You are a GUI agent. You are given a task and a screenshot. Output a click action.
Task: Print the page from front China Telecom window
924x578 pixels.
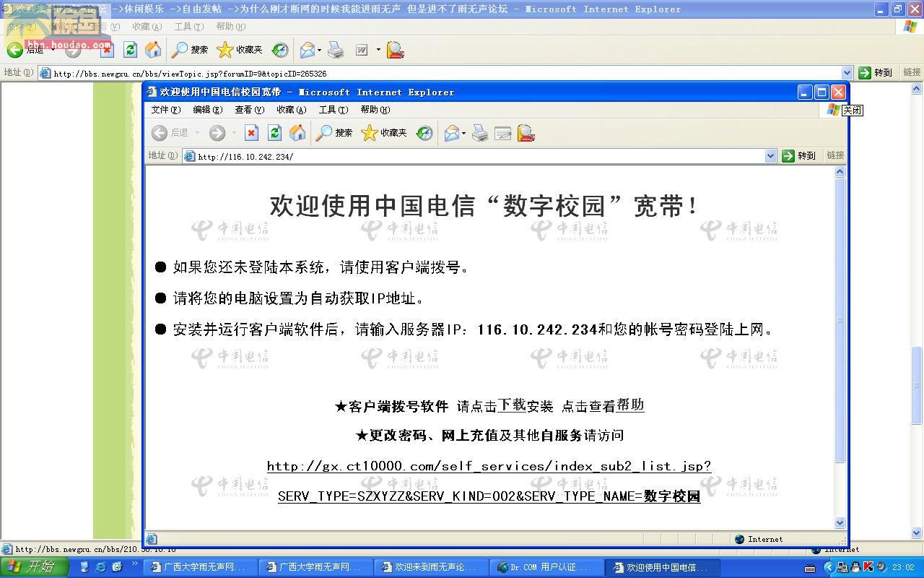point(480,133)
